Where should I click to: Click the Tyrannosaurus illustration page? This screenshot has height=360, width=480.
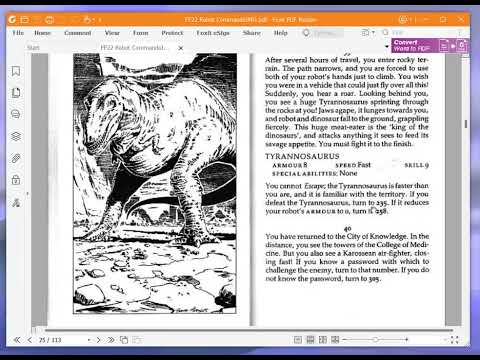pos(155,184)
